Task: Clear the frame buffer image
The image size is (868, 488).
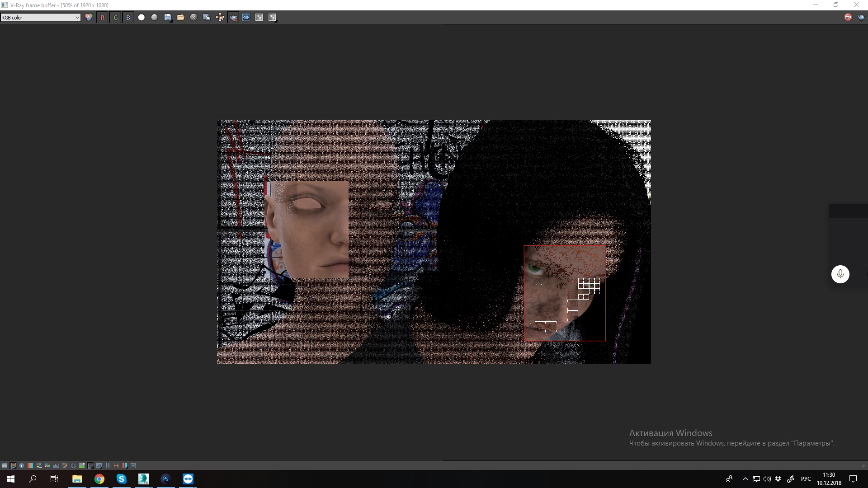Action: (x=194, y=18)
